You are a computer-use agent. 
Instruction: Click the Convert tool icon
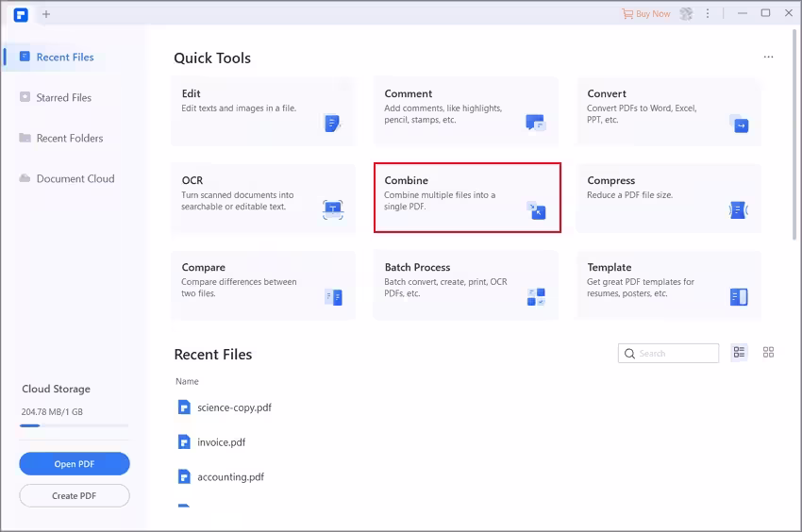pos(738,123)
